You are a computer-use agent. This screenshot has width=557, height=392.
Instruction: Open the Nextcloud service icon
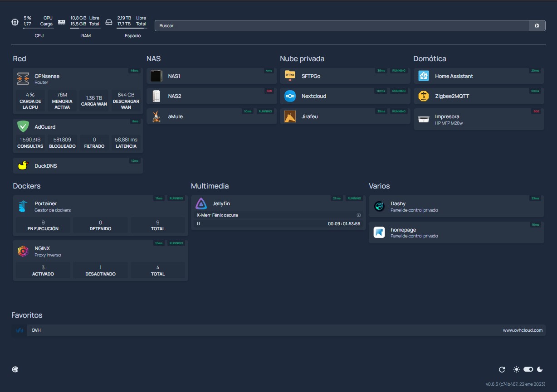[x=290, y=96]
